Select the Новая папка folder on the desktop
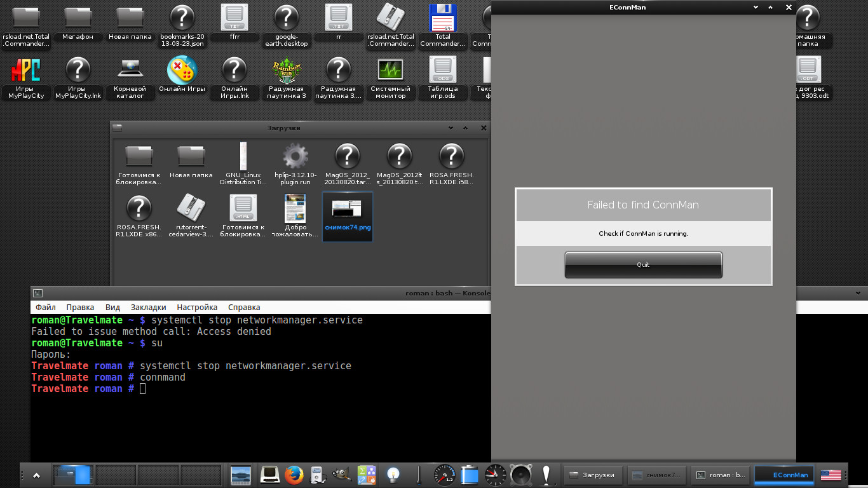 point(130,24)
